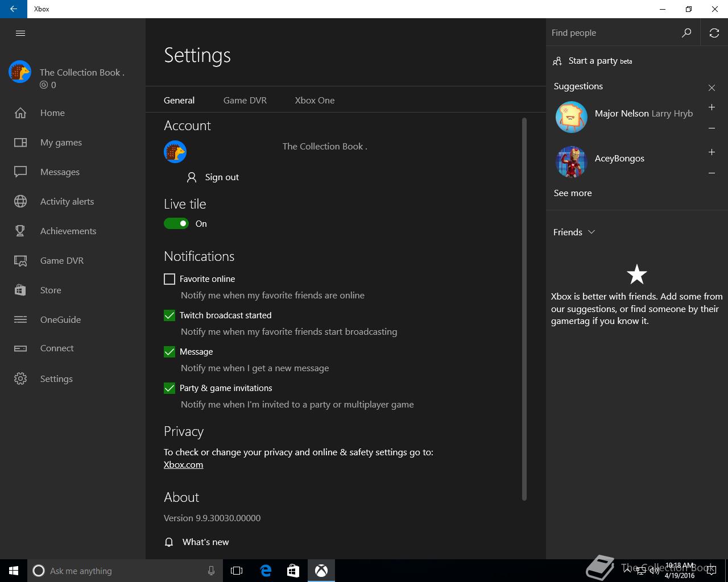
Task: Click See more suggestions
Action: point(573,193)
